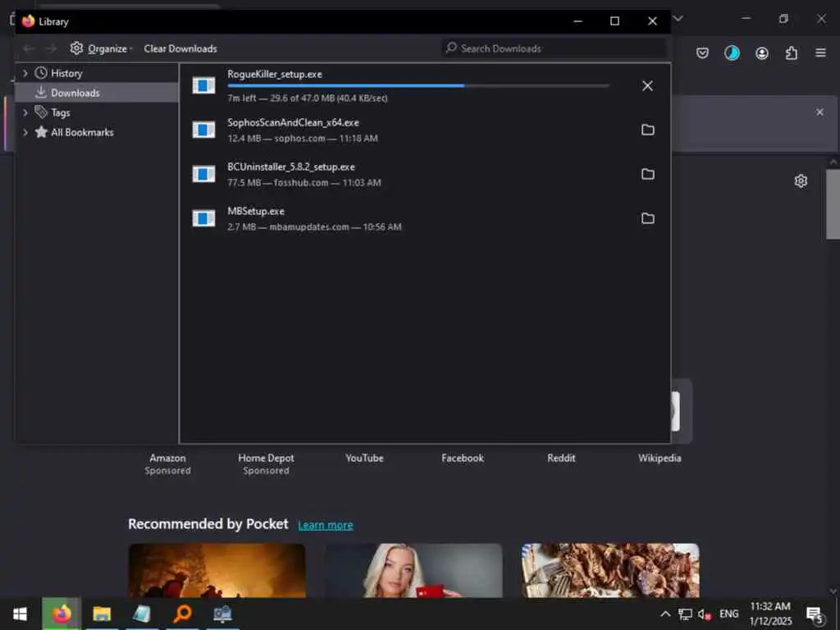Open the blonde woman Pocket story thumbnail
Image resolution: width=840 pixels, height=630 pixels.
click(414, 570)
